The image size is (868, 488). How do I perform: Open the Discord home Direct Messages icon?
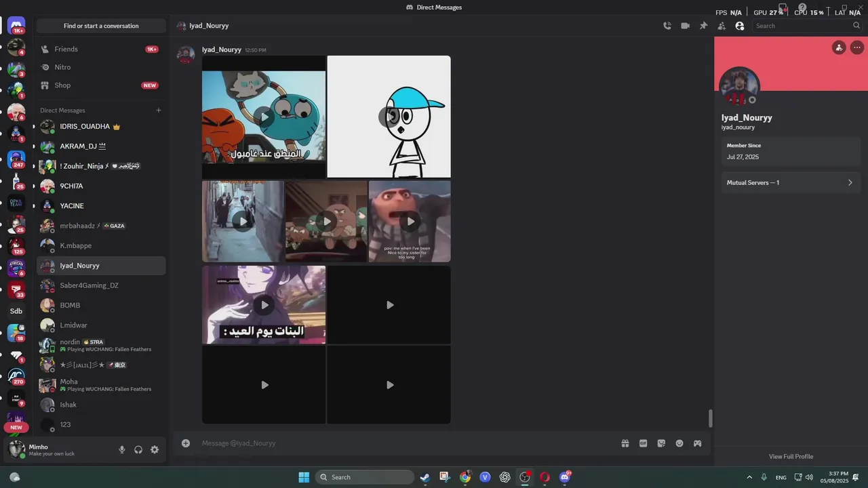coord(16,26)
